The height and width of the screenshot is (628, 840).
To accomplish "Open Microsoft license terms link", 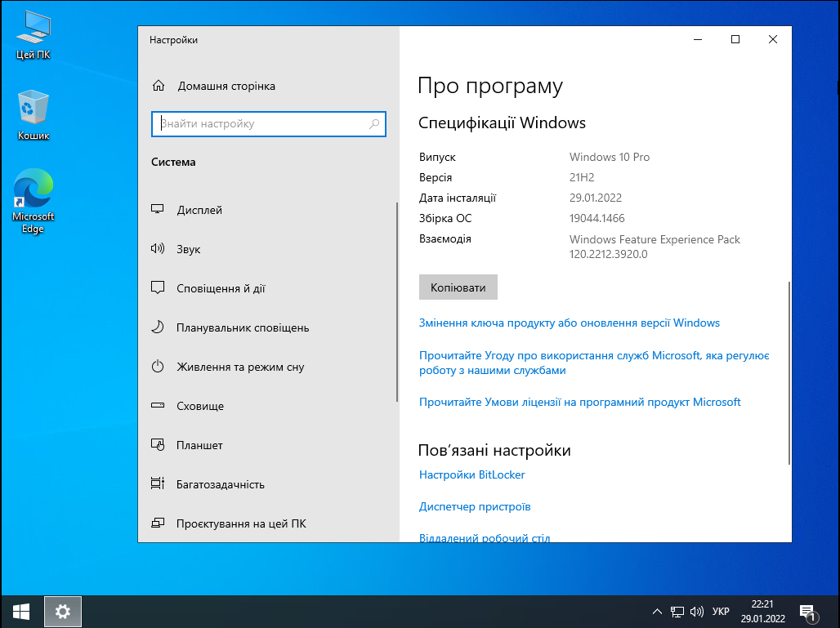I will pyautogui.click(x=579, y=402).
